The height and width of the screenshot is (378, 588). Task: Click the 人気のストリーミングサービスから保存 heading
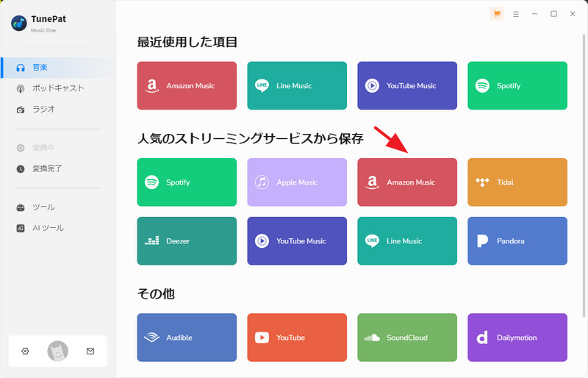coord(250,138)
